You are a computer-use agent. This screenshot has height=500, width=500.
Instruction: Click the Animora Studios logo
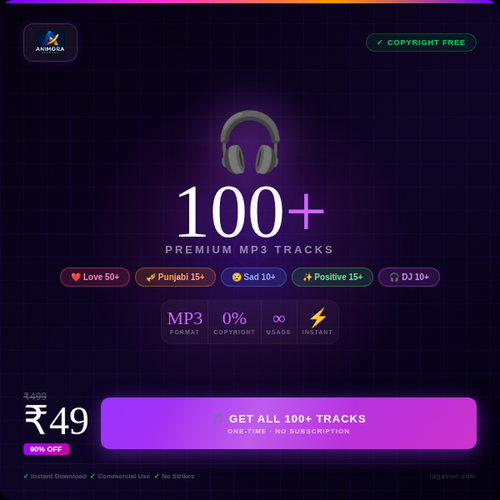coord(50,42)
